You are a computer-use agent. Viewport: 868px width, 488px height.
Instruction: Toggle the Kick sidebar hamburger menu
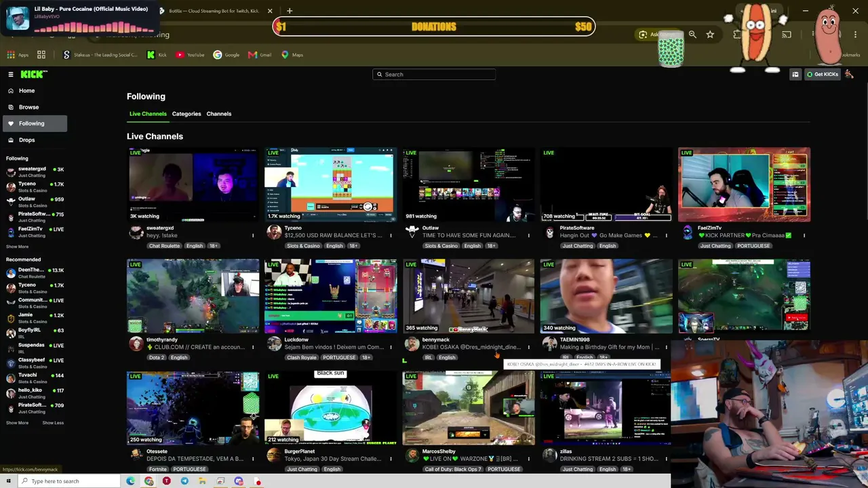click(x=11, y=75)
